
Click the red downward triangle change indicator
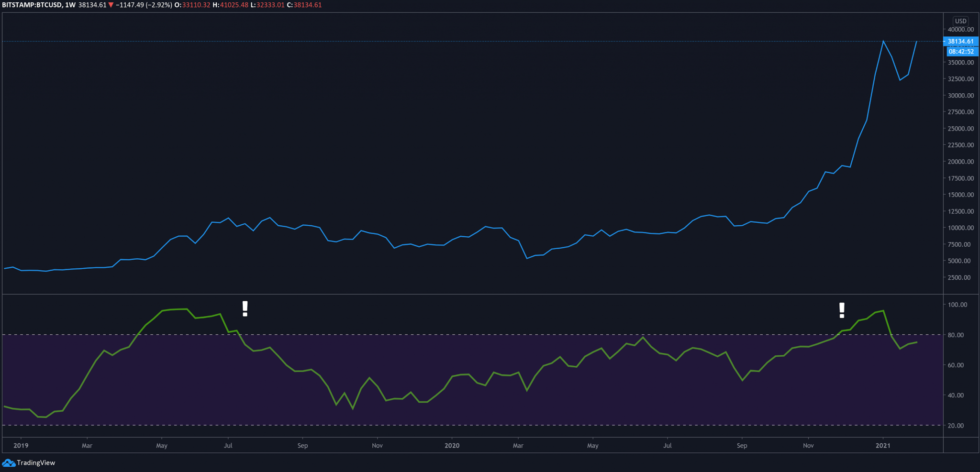(x=111, y=5)
